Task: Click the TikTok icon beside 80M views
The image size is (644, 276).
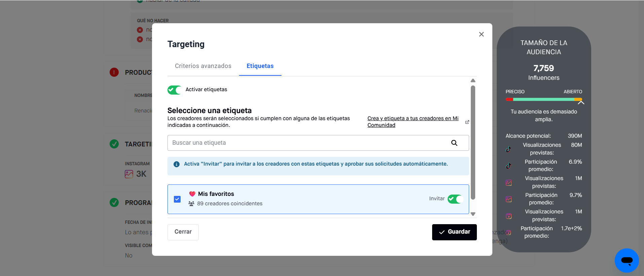Action: coord(508,149)
